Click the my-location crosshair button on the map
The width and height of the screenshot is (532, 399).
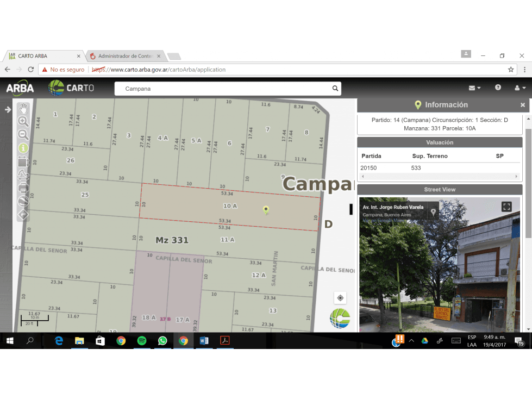[340, 297]
